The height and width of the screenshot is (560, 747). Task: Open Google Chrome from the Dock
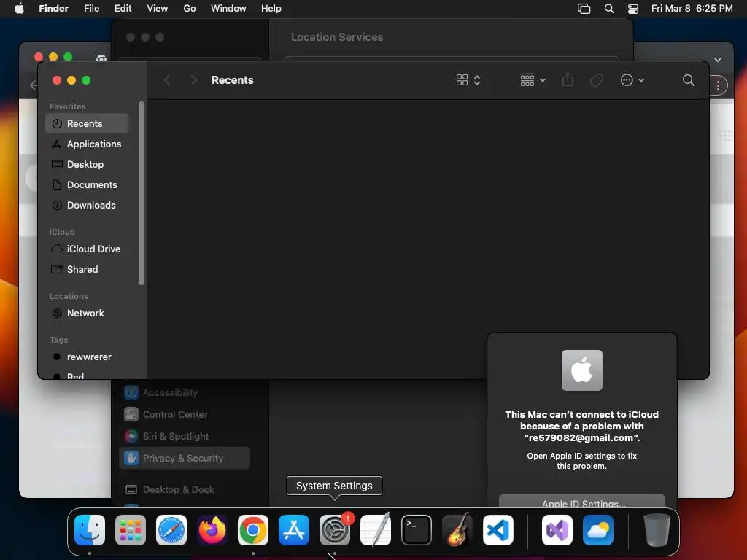click(x=253, y=530)
